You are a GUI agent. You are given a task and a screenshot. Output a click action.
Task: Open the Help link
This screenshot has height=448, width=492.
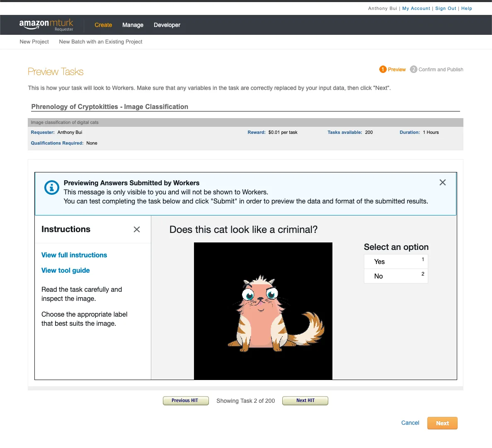click(x=467, y=8)
